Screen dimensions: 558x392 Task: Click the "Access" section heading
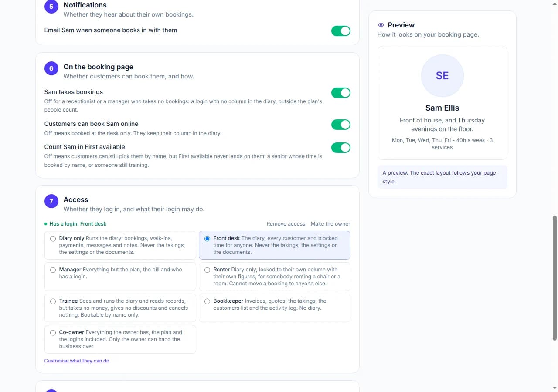pos(76,199)
